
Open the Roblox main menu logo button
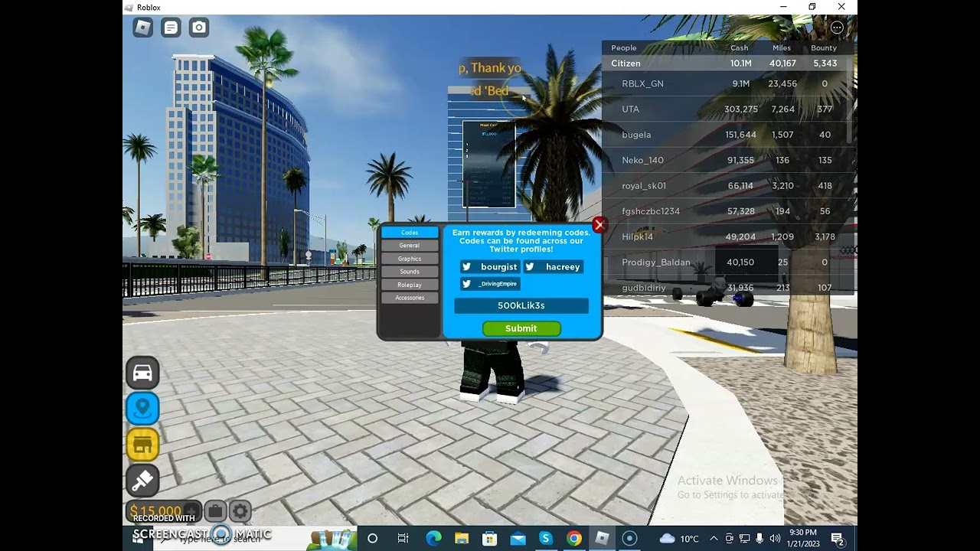pyautogui.click(x=143, y=28)
